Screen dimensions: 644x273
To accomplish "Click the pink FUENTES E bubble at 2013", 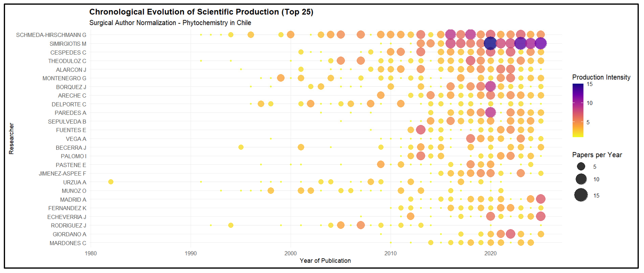I will [421, 130].
